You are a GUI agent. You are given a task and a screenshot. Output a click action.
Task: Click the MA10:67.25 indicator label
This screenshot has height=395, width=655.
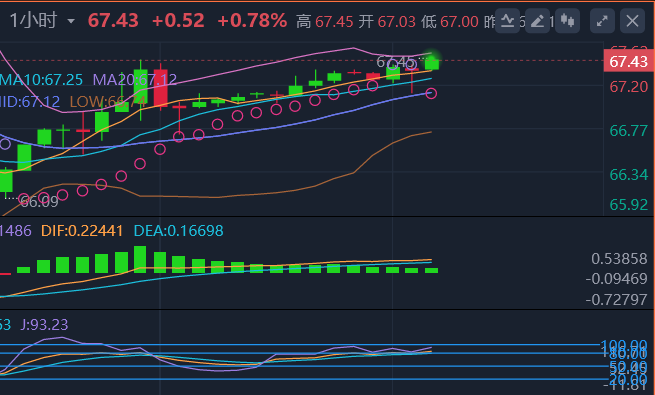(41, 80)
